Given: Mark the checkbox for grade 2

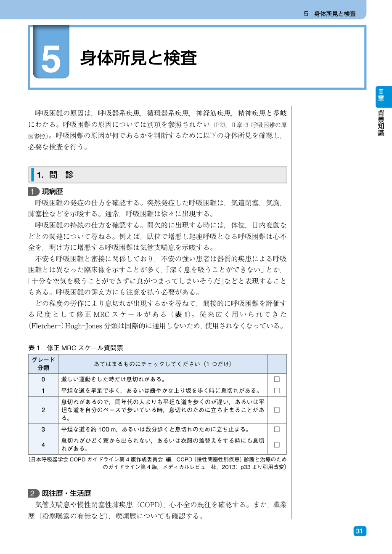Looking at the screenshot, I should [x=277, y=410].
